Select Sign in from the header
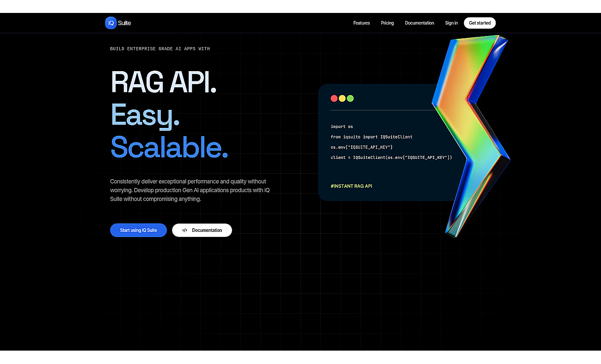The height and width of the screenshot is (364, 601). point(451,23)
